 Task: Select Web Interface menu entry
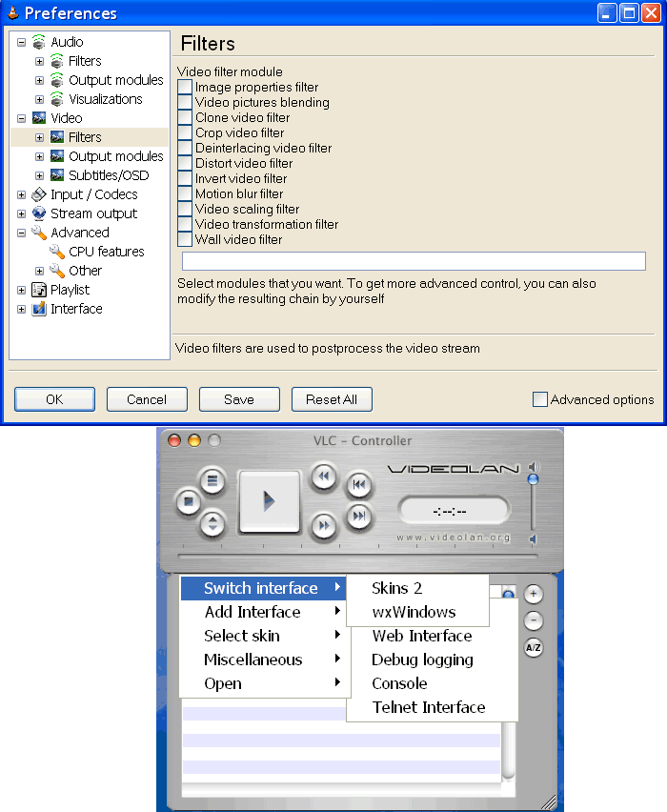[433, 636]
